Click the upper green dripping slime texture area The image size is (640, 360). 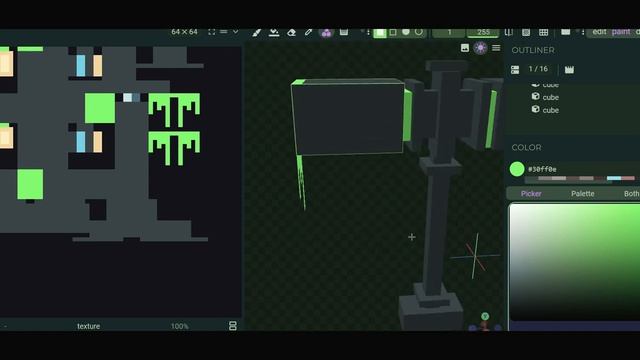point(174,109)
